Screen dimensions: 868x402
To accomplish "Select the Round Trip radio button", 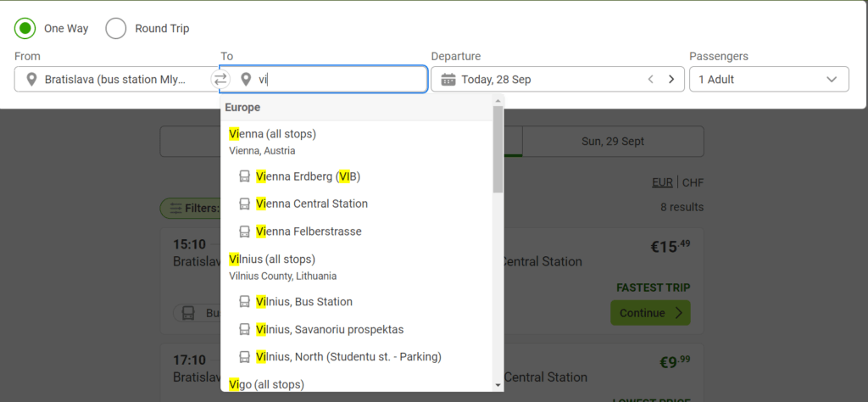I will tap(116, 28).
